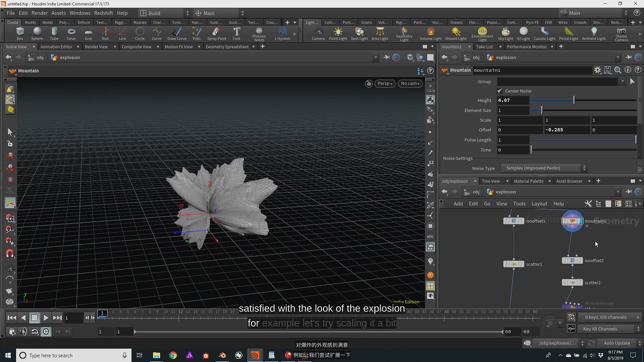The height and width of the screenshot is (362, 644).
Task: Select the Grid shelf tool
Action: [x=88, y=34]
